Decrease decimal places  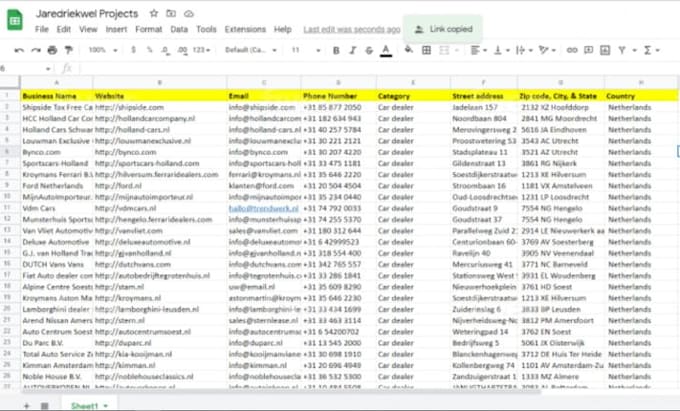(165, 50)
